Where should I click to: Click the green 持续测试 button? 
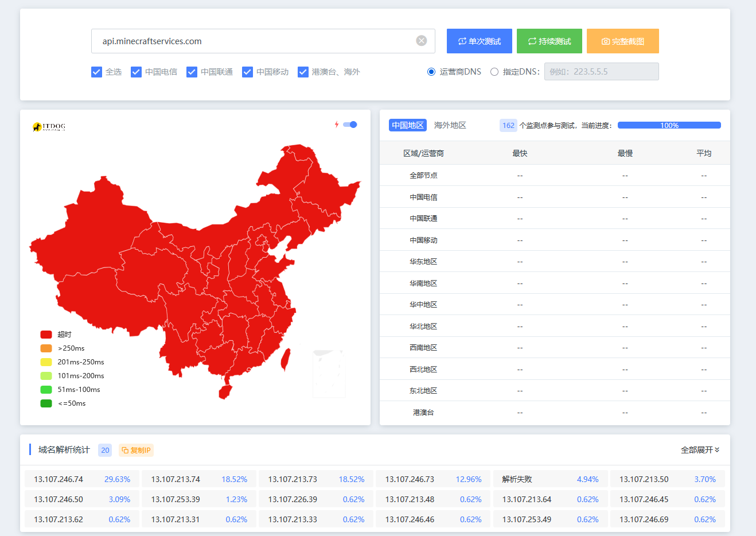tap(549, 41)
